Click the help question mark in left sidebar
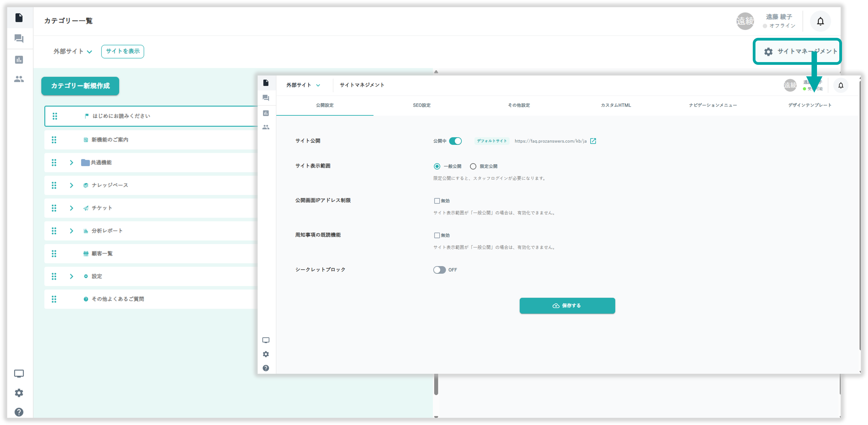Viewport: 868px width, 425px height. click(x=19, y=412)
